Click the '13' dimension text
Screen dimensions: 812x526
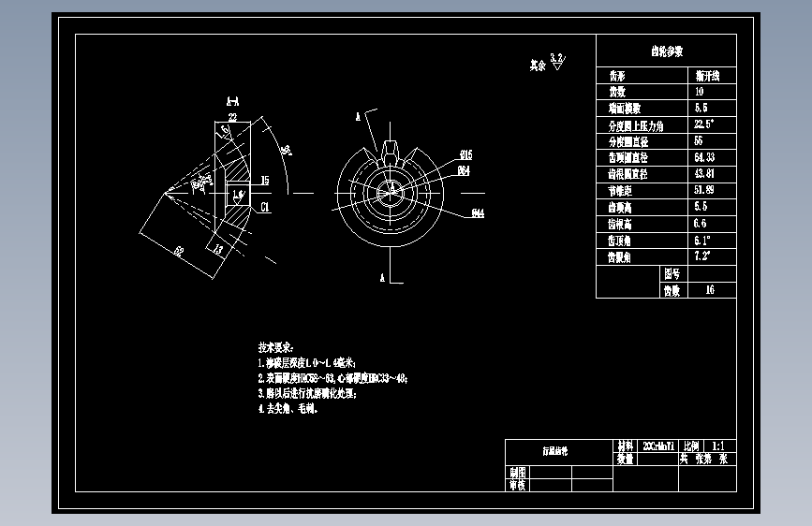218,250
